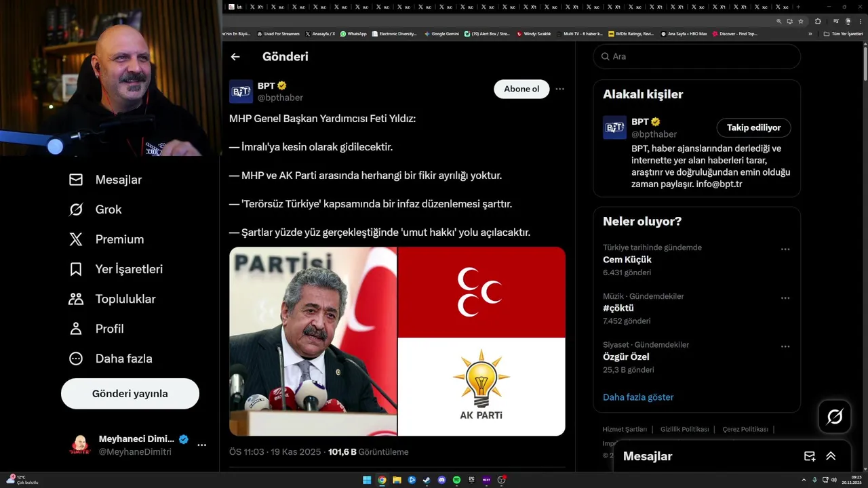Viewport: 868px width, 488px height.
Task: Open a new browser tab with plus
Action: 800,7
